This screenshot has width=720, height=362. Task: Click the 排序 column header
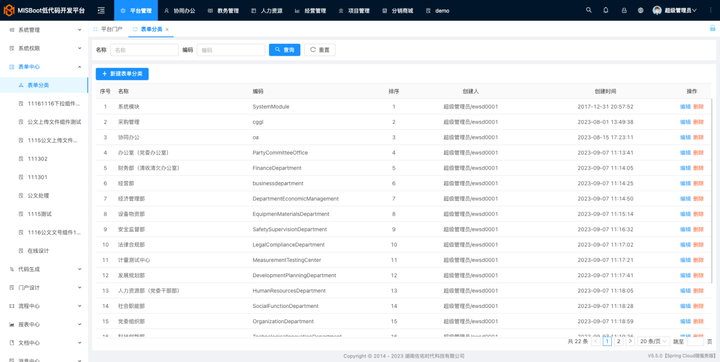(394, 91)
